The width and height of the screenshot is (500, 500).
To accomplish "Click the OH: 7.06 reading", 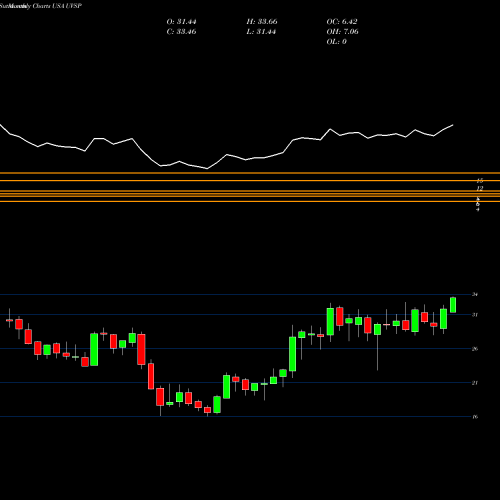I will (x=342, y=32).
